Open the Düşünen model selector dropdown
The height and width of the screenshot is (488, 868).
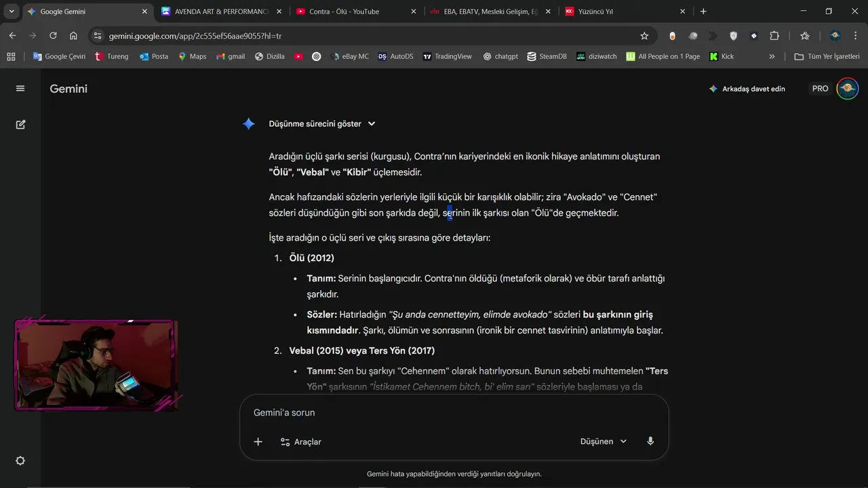tap(603, 441)
